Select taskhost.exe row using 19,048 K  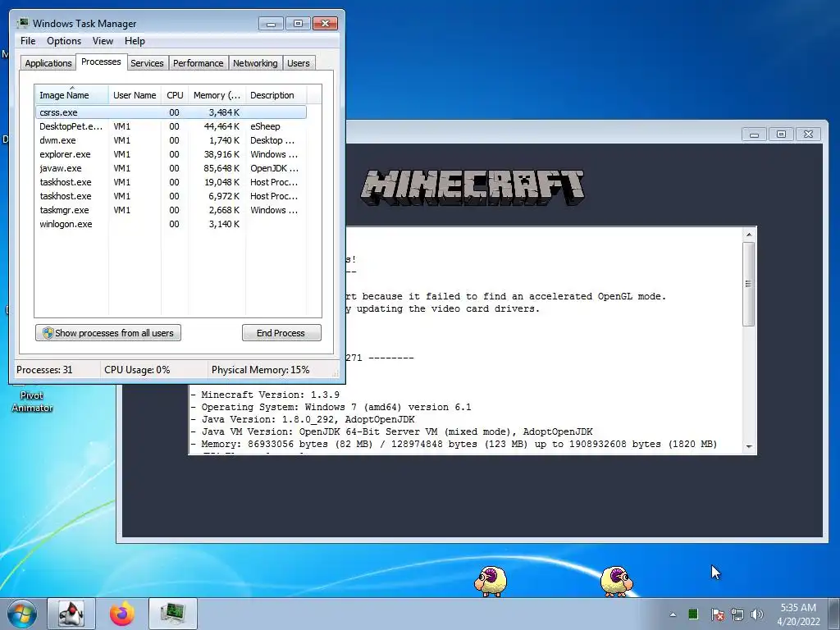coord(171,182)
